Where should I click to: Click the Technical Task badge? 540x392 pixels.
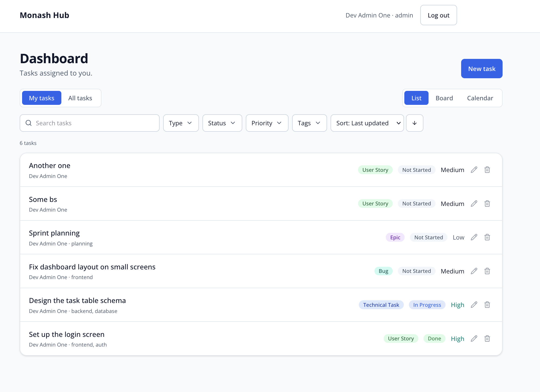[x=381, y=305]
